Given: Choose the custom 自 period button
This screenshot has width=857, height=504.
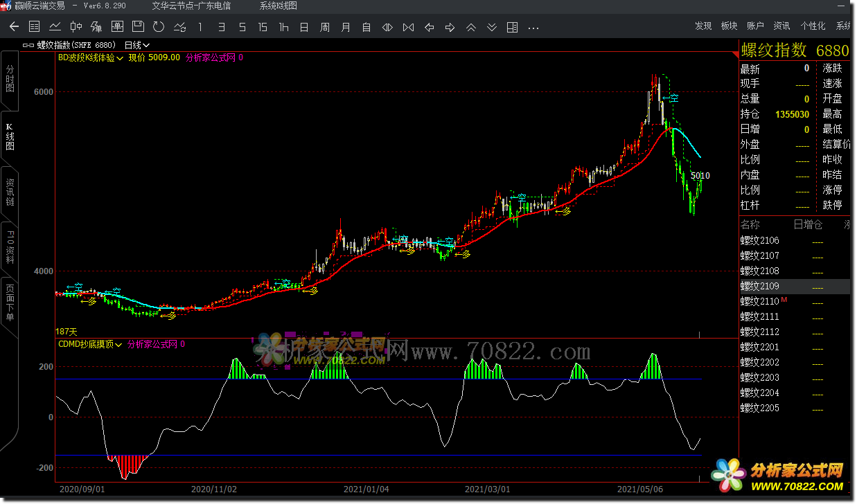Looking at the screenshot, I should click(x=366, y=27).
